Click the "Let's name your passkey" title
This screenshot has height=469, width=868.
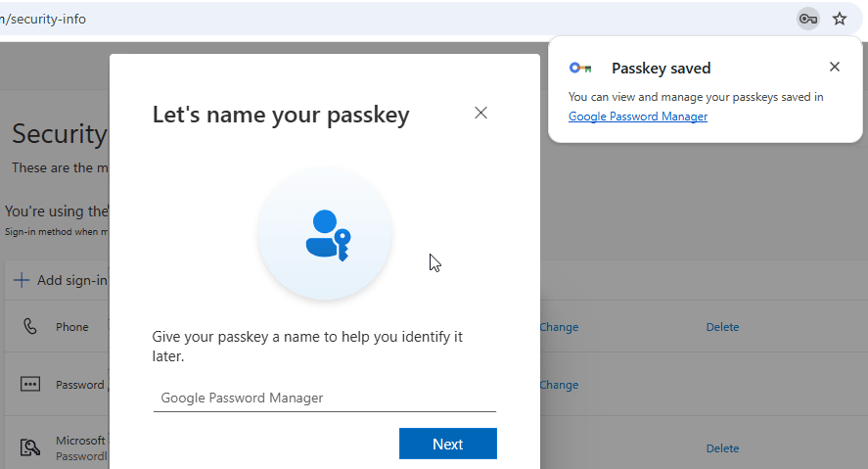tap(281, 116)
